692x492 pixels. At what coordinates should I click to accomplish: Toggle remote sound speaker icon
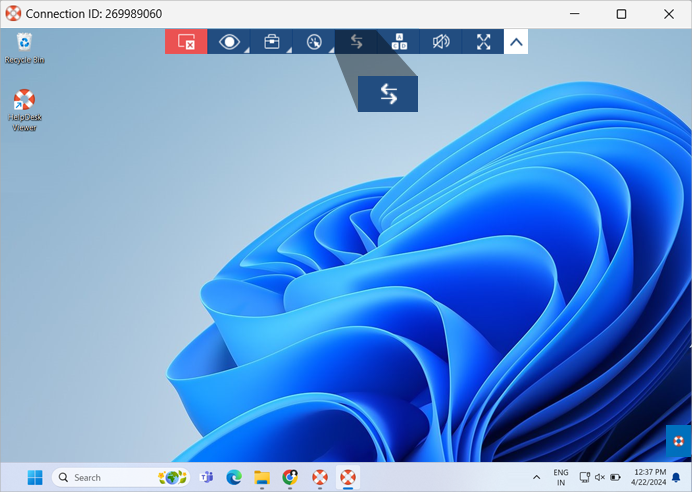point(441,42)
